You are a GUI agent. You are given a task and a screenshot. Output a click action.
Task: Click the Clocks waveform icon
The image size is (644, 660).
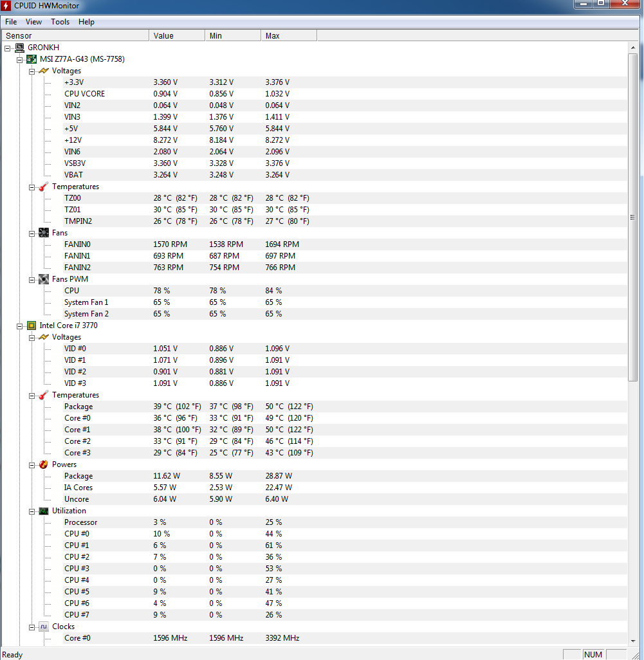[x=44, y=627]
